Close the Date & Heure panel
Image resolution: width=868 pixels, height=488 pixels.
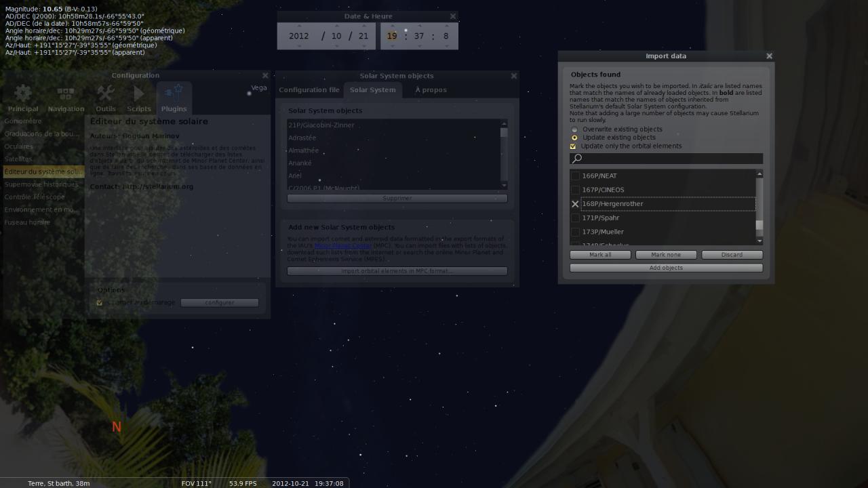pos(453,16)
